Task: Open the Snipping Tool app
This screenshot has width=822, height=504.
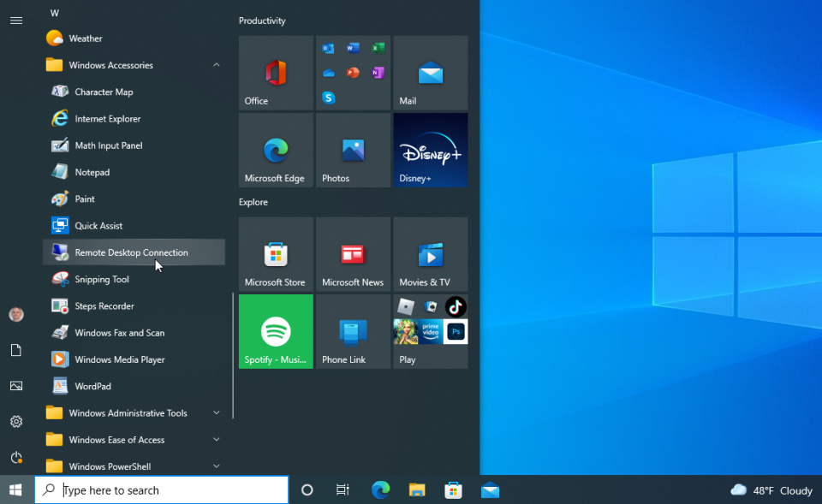Action: [102, 280]
